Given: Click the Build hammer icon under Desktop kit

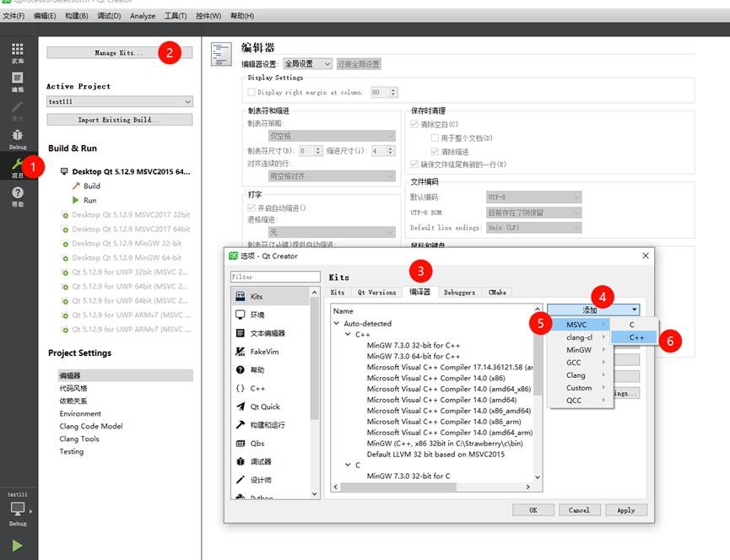Looking at the screenshot, I should (x=76, y=186).
